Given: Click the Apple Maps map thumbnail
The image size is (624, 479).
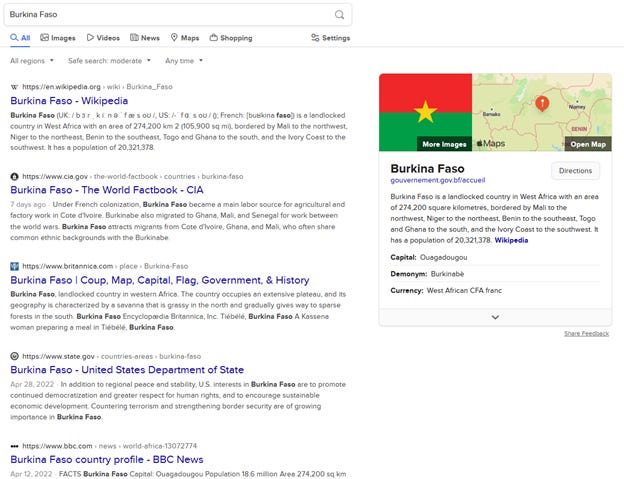Looking at the screenshot, I should coord(542,112).
